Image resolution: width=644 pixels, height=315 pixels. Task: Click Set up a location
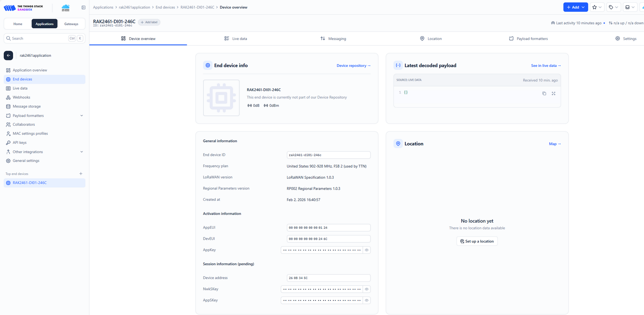pos(477,241)
